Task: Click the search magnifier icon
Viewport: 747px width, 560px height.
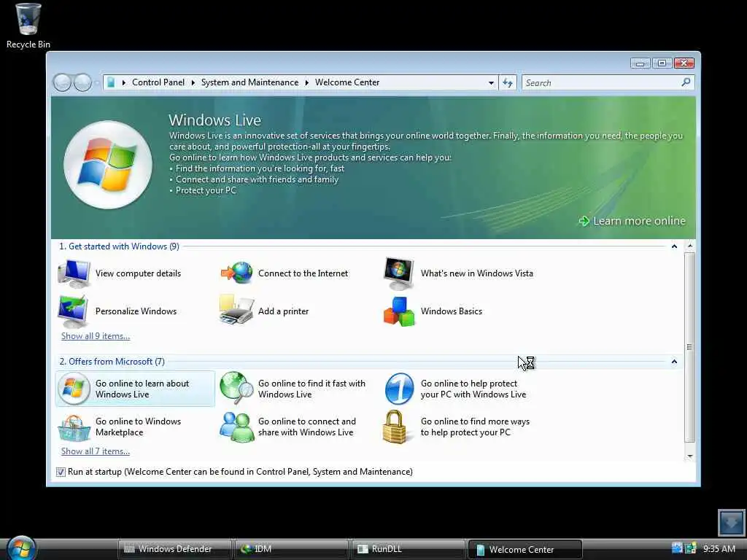Action: 686,82
